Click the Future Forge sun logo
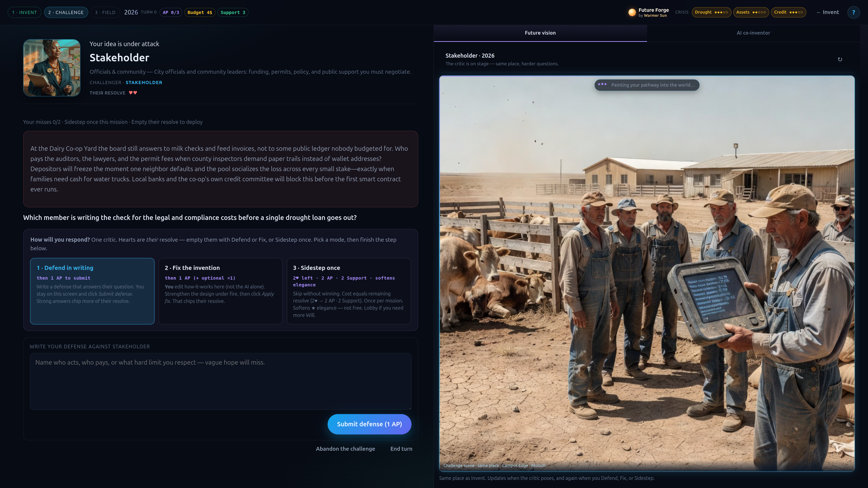This screenshot has height=488, width=868. (632, 12)
